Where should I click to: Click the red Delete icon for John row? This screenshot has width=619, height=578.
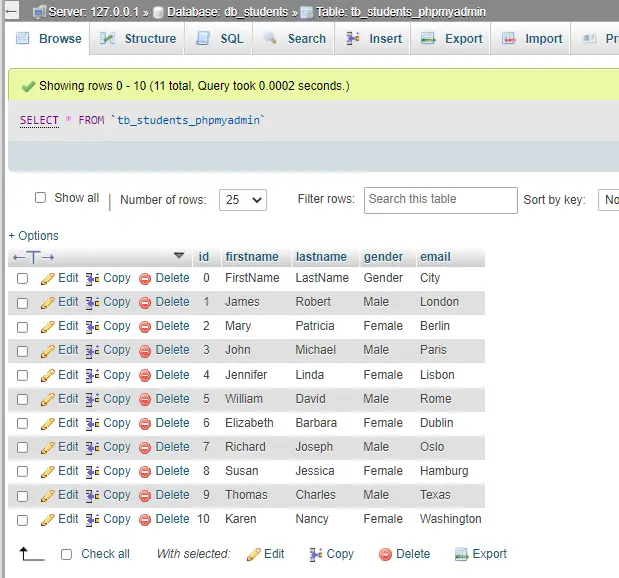tap(145, 351)
